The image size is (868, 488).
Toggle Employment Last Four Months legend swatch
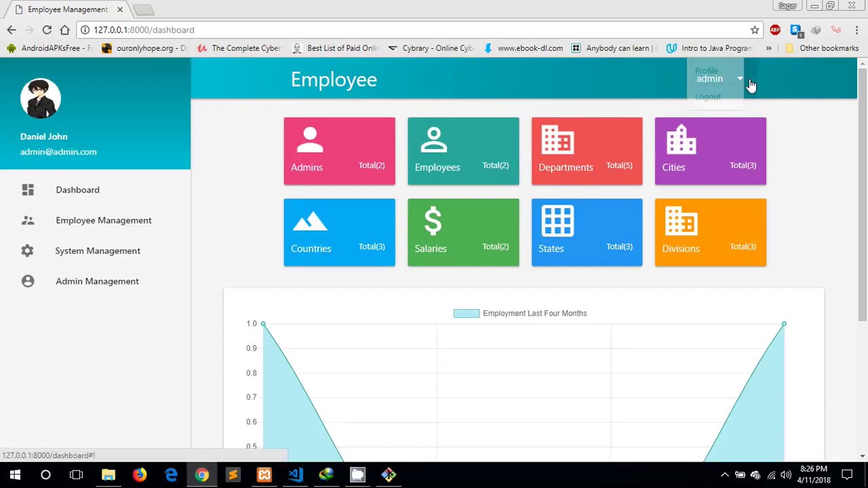467,313
